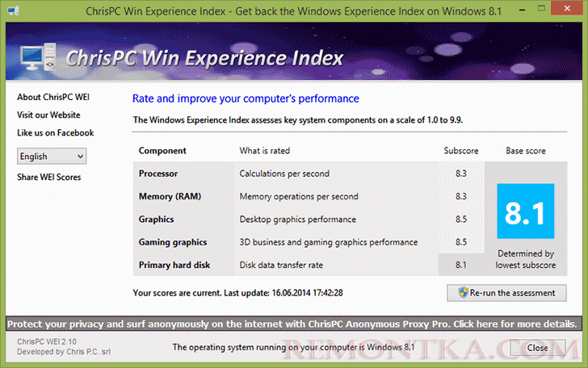
Task: Re-run the assessment
Action: pos(506,293)
